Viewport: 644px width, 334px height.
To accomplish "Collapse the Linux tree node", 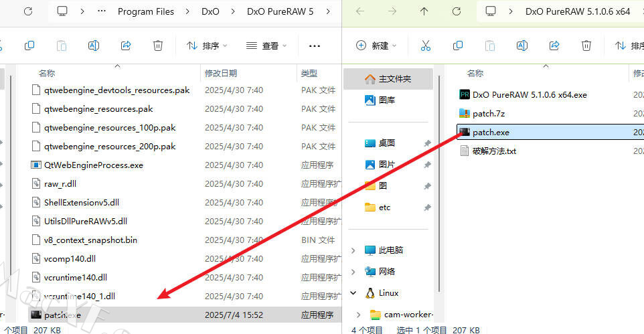I will 353,293.
